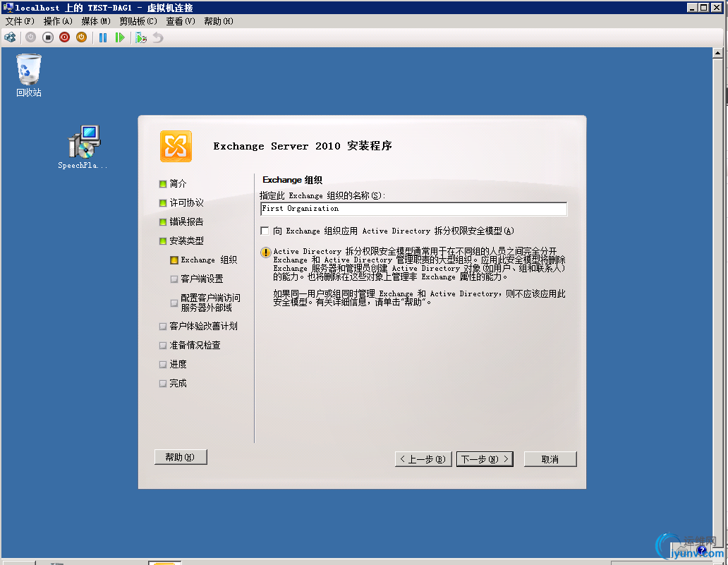Click the 上一步(B) back button
This screenshot has width=728, height=565.
click(x=423, y=459)
